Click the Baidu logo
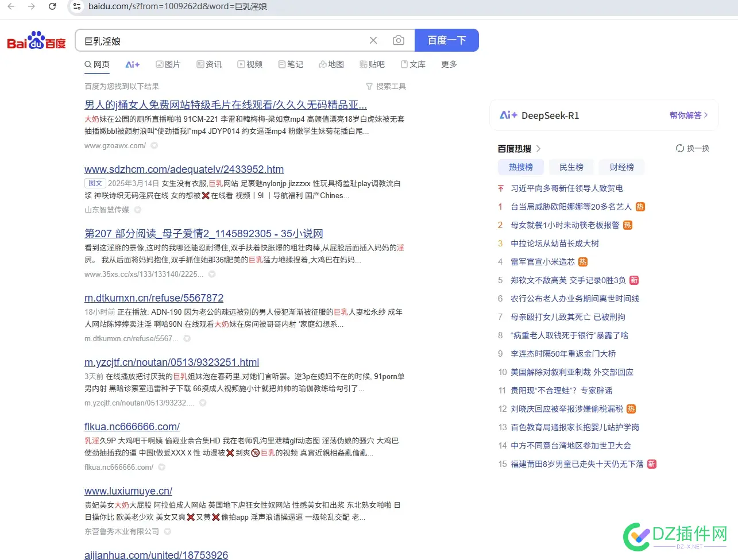Viewport: 738px width, 560px height. [36, 40]
